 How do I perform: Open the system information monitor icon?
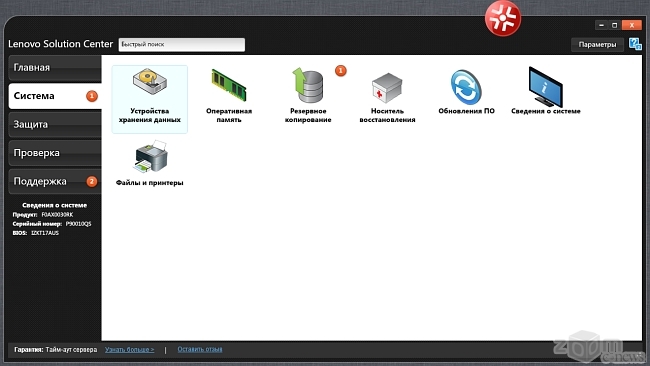click(x=546, y=87)
